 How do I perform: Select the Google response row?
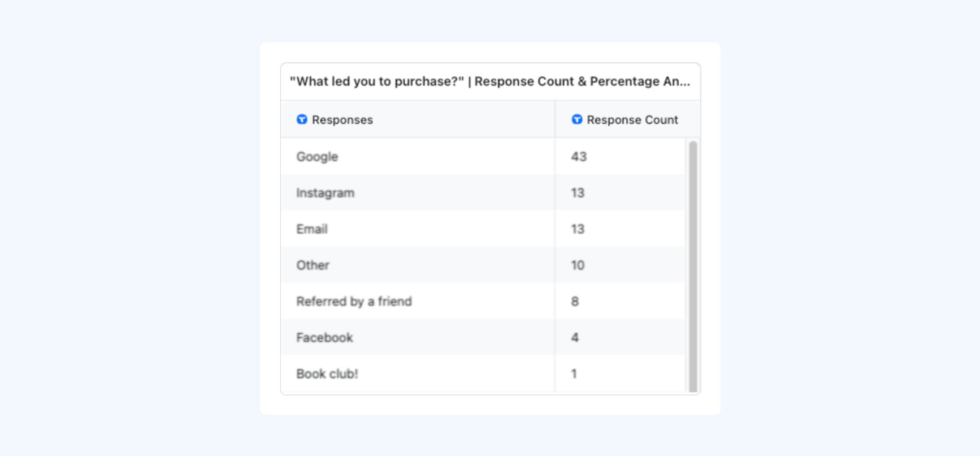(x=483, y=157)
